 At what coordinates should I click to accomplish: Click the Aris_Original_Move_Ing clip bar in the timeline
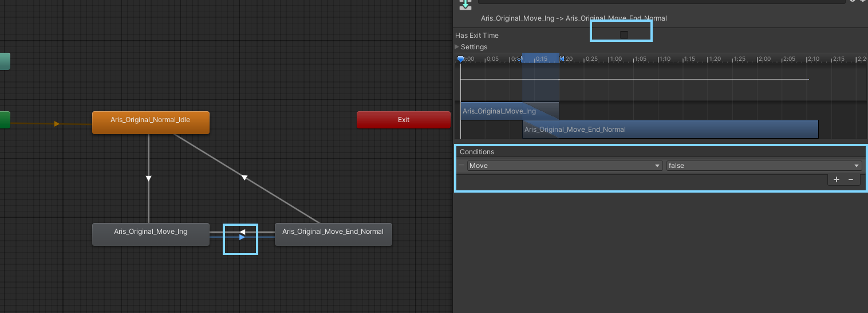[499, 111]
